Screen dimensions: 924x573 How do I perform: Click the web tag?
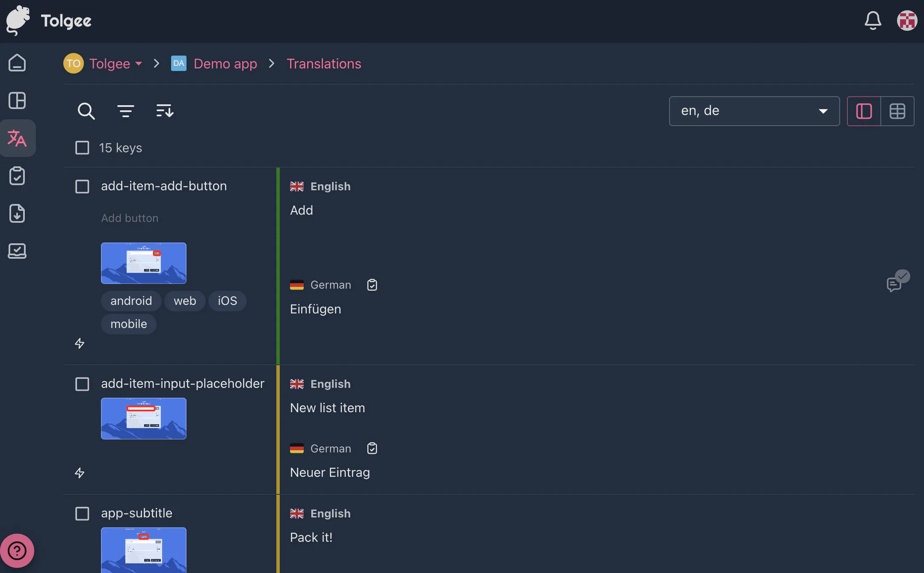[185, 301]
